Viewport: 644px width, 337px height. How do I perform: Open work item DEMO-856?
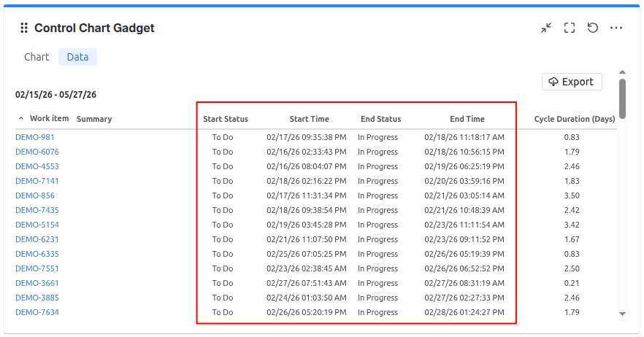pyautogui.click(x=35, y=195)
